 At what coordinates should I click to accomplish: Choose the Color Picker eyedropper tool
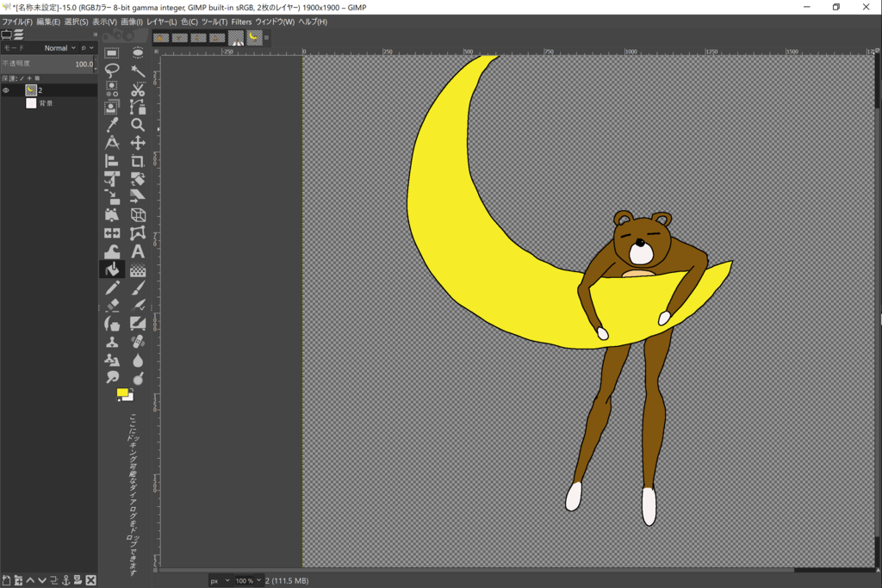(112, 125)
